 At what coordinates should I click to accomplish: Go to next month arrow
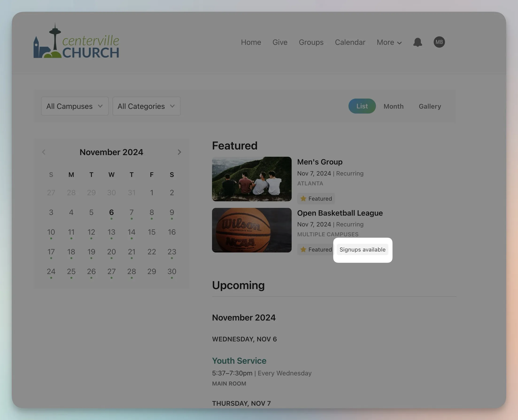point(179,152)
